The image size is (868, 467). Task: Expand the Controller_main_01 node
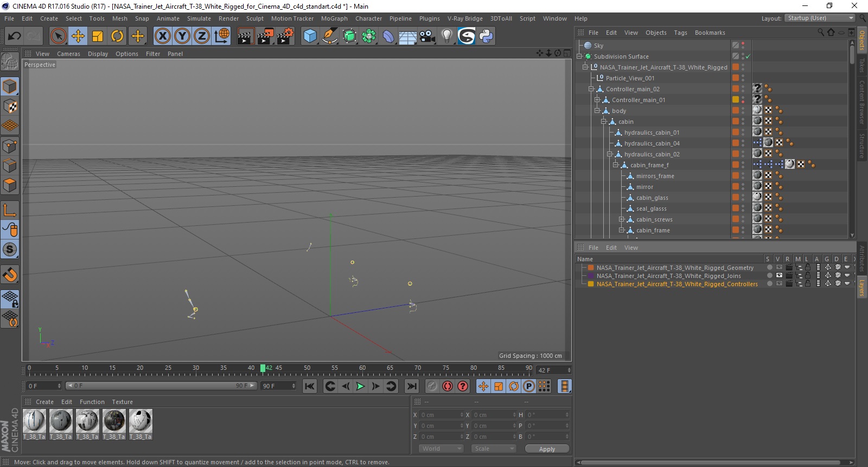click(x=597, y=100)
